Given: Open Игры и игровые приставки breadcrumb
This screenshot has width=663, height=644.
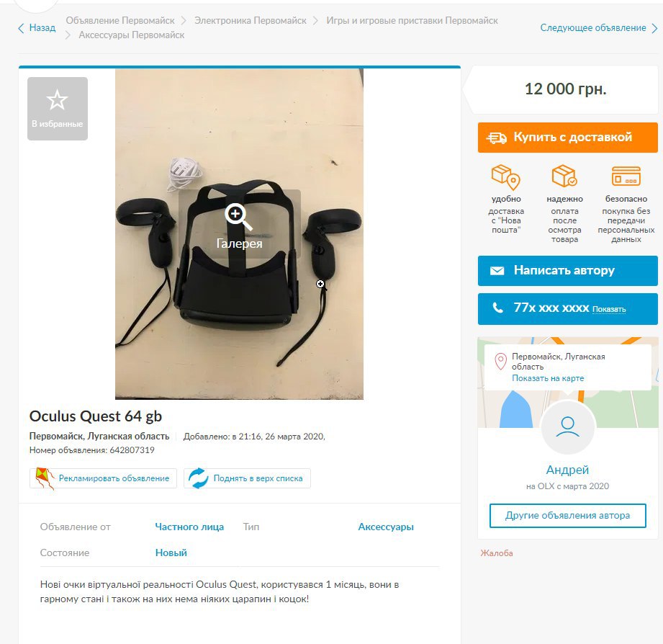Looking at the screenshot, I should pyautogui.click(x=412, y=20).
